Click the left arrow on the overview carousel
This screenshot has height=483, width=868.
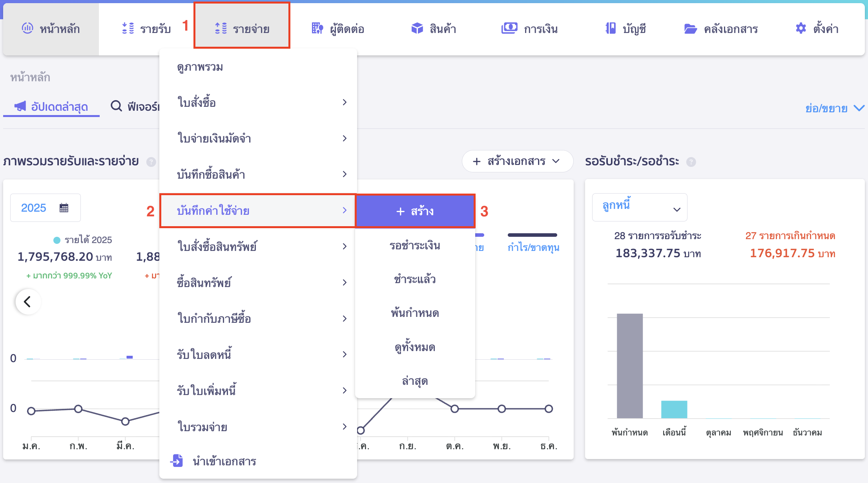coord(28,301)
